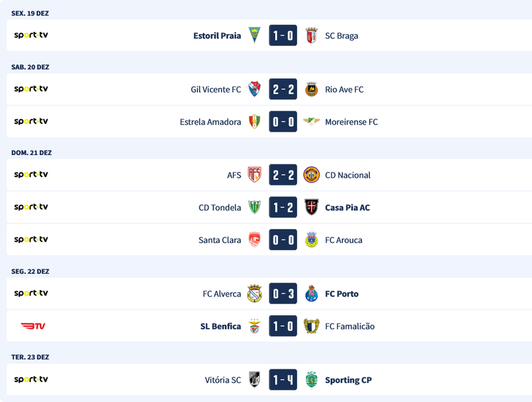Click the Estrela Amadora team name
Image resolution: width=532 pixels, height=402 pixels.
pyautogui.click(x=210, y=122)
